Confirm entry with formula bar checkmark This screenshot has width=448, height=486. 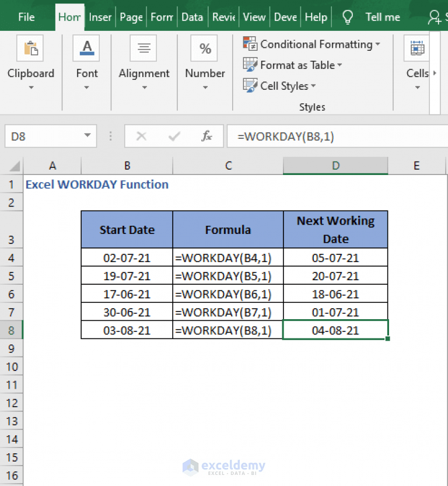pyautogui.click(x=174, y=136)
